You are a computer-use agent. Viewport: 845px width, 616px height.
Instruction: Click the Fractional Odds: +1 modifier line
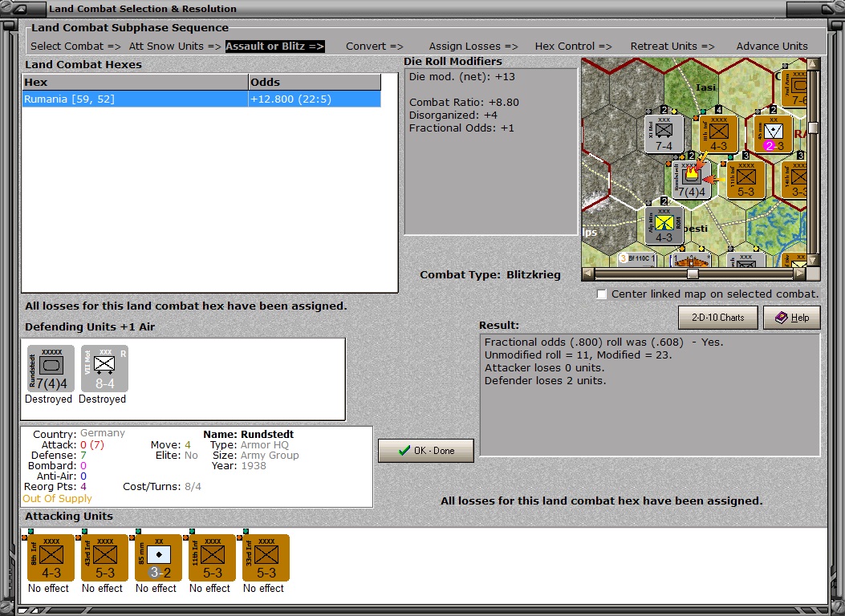pos(461,128)
